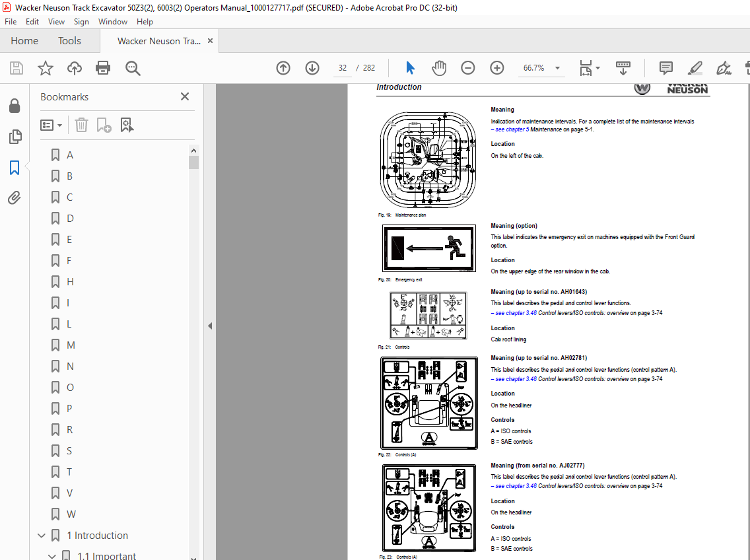Screen dimensions: 750x560
Task: Switch to the Home tab
Action: (24, 41)
